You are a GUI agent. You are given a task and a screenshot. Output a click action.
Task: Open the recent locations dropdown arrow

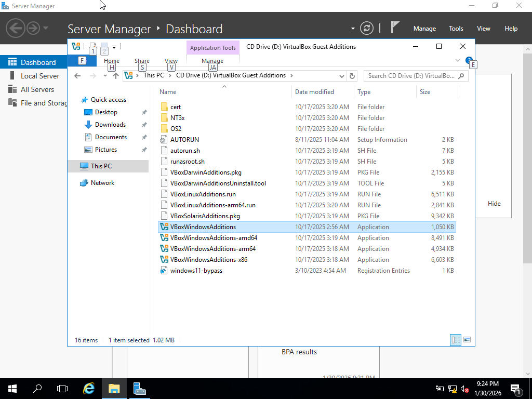click(105, 76)
